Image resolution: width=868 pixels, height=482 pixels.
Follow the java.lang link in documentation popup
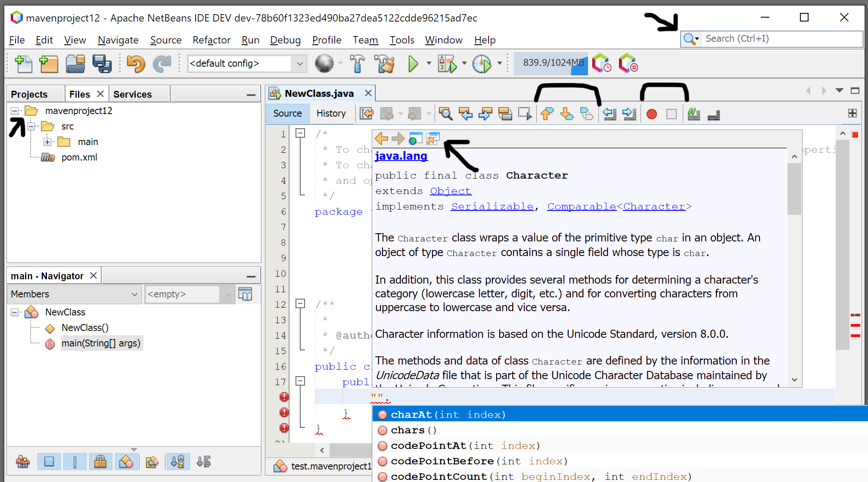coord(401,156)
